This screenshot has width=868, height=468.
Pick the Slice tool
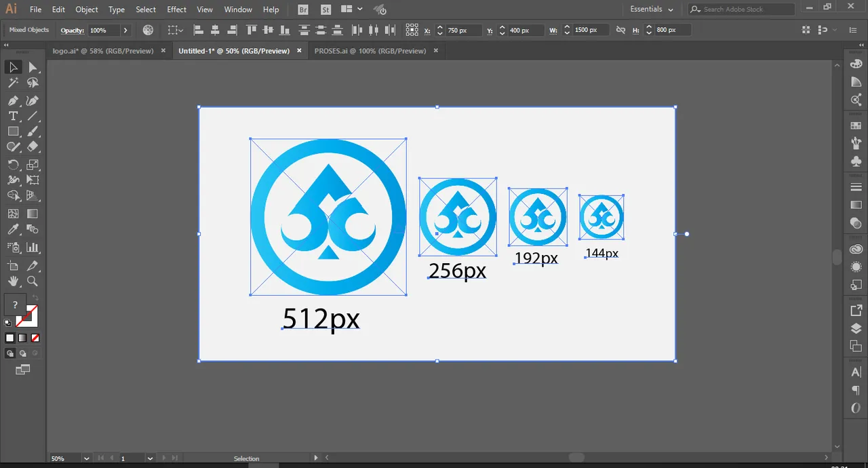click(x=33, y=266)
